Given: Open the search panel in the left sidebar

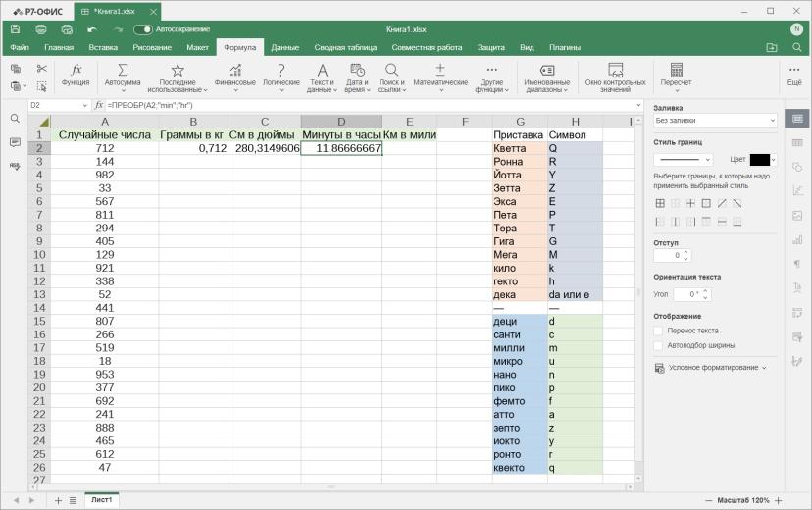Looking at the screenshot, I should click(x=15, y=119).
